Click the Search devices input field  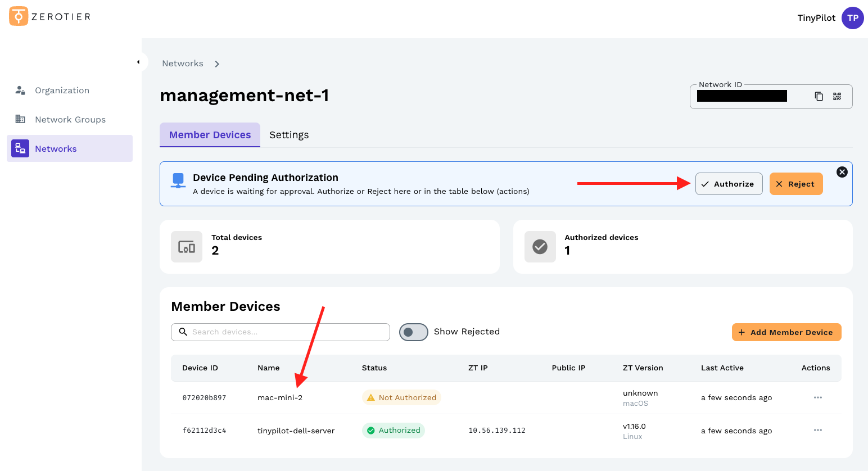[281, 332]
